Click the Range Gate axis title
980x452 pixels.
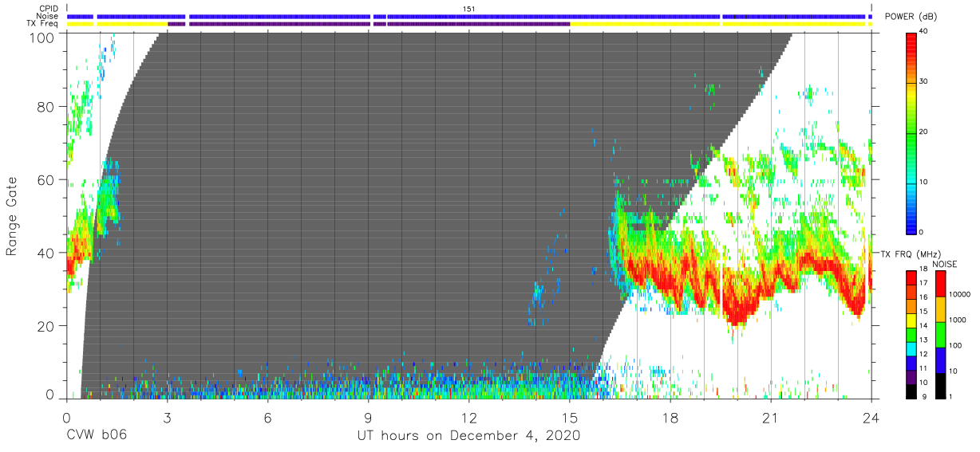12,216
